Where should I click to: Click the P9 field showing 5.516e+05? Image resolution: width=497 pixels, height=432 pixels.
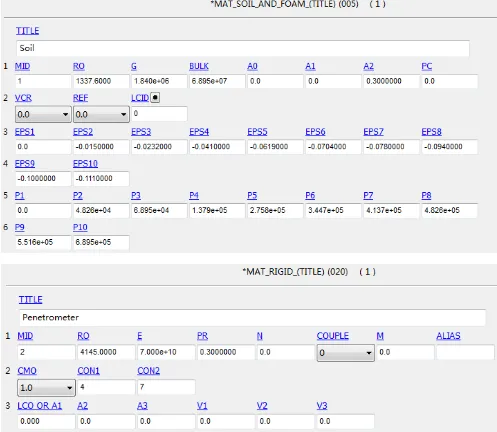click(43, 242)
